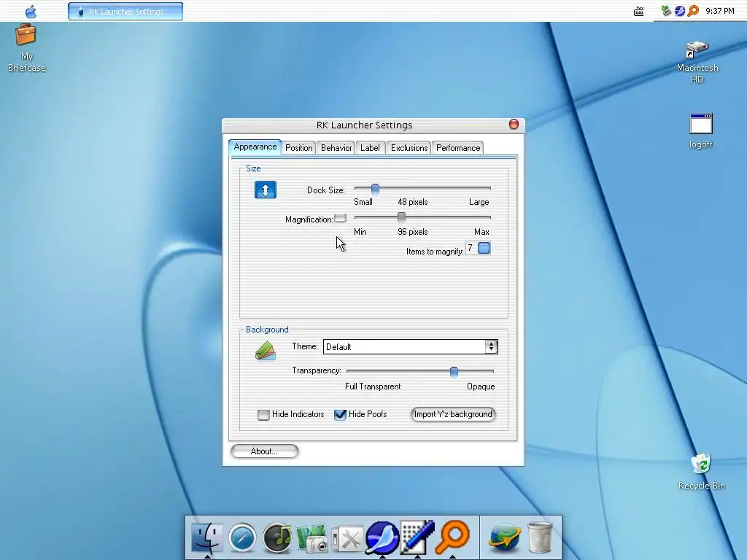Click the 'Full Transparent' label
This screenshot has height=560, width=747.
coord(373,386)
